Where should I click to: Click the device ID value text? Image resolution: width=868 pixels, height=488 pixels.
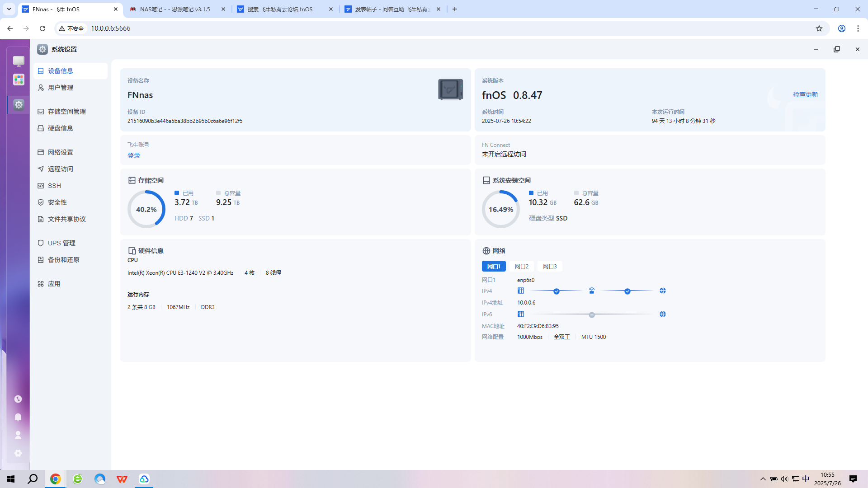tap(185, 121)
